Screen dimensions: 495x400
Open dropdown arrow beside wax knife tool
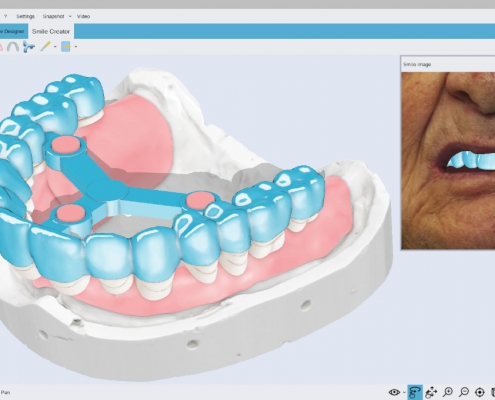55,47
